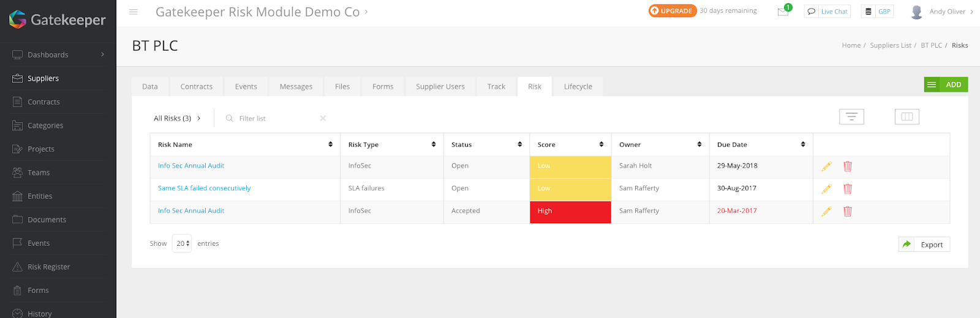Expand the All Risks (3) filter dropdown
Image resolution: width=980 pixels, height=318 pixels.
pos(178,118)
